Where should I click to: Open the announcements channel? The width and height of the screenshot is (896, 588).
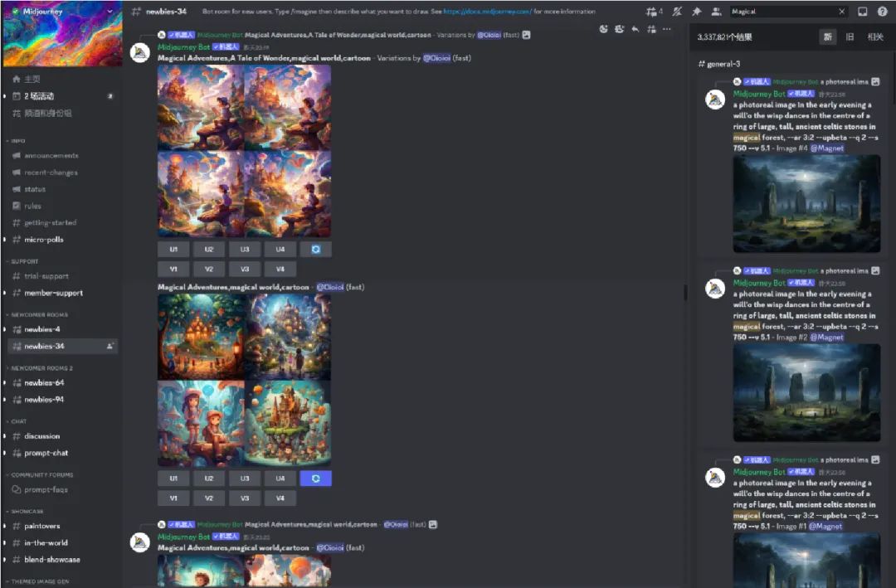(x=62, y=155)
